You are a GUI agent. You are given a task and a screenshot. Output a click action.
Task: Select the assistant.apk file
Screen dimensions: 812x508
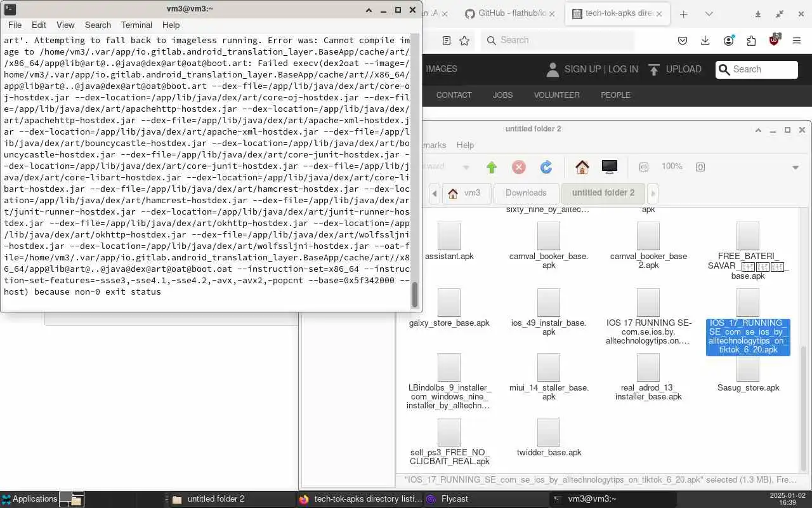449,241
